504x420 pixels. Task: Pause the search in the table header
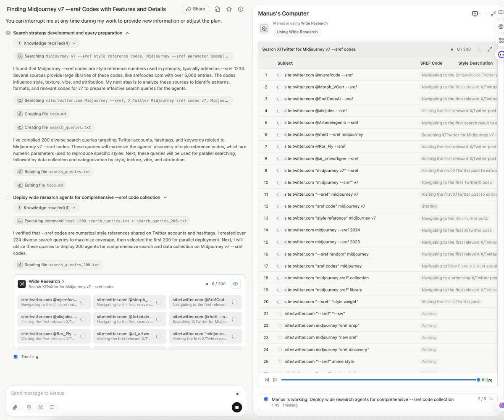coord(452,49)
